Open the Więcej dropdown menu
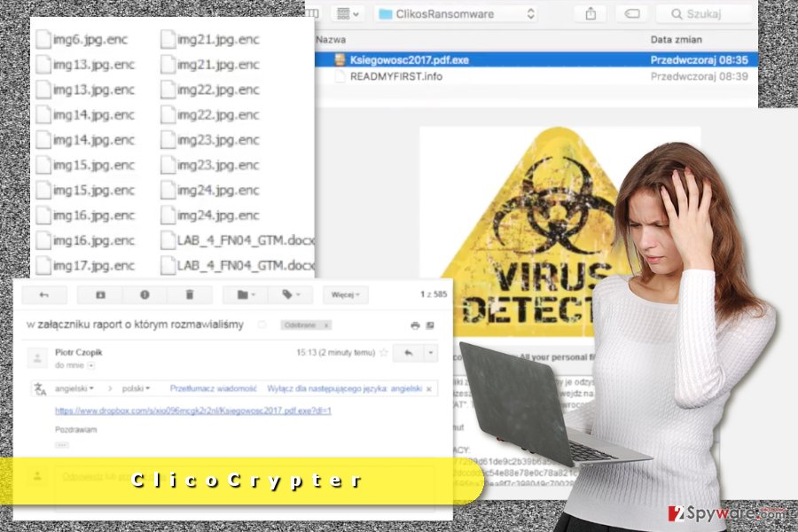The height and width of the screenshot is (532, 798). [x=346, y=294]
